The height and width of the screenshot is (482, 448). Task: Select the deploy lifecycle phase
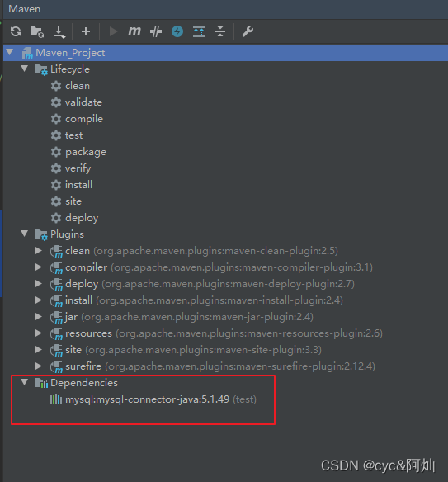[x=82, y=218]
